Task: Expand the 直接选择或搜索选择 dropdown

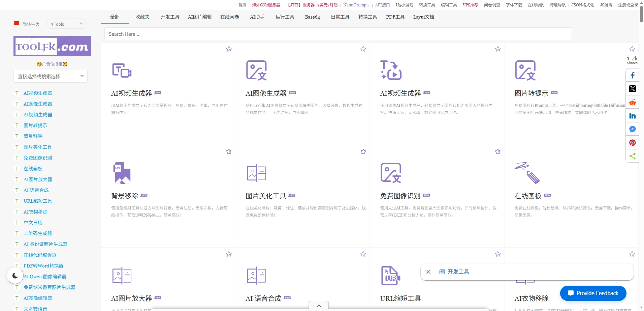Action: [51, 76]
